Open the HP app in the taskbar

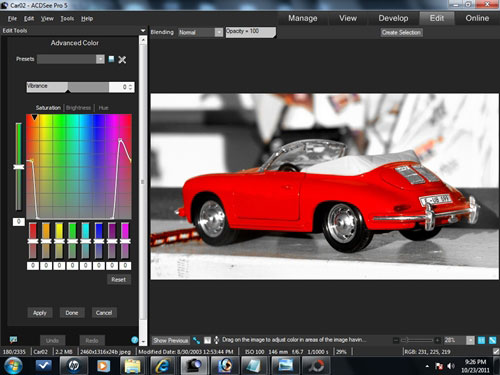point(73,366)
